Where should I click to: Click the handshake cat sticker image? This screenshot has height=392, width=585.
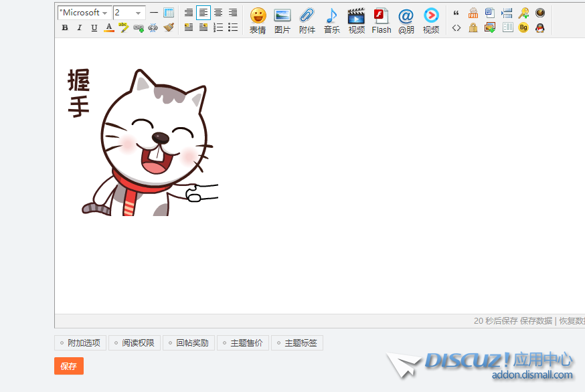[143, 142]
